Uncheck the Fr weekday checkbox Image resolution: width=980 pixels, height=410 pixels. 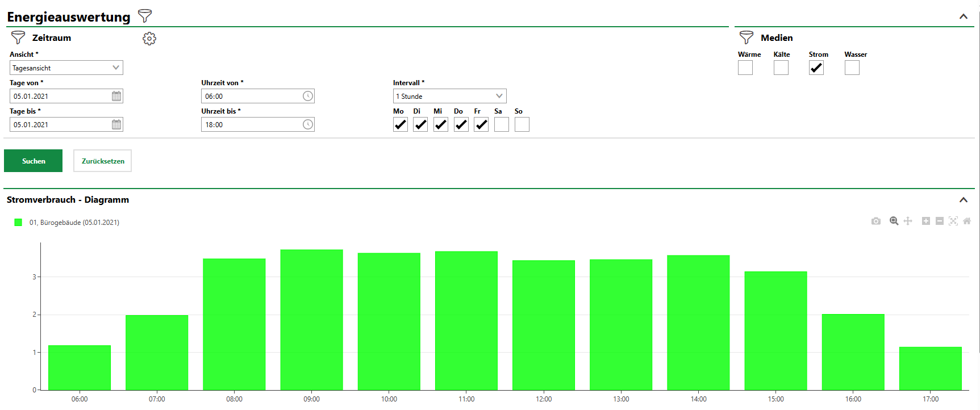[481, 124]
